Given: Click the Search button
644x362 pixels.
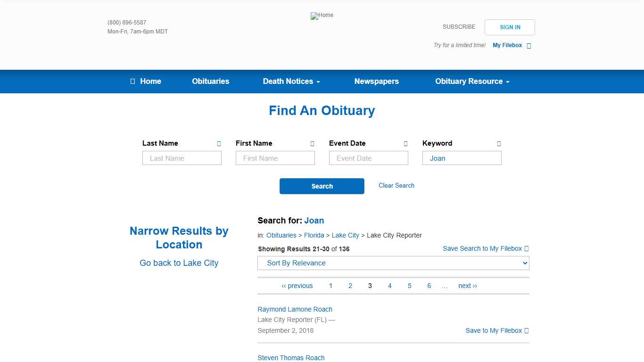Looking at the screenshot, I should pos(322,186).
